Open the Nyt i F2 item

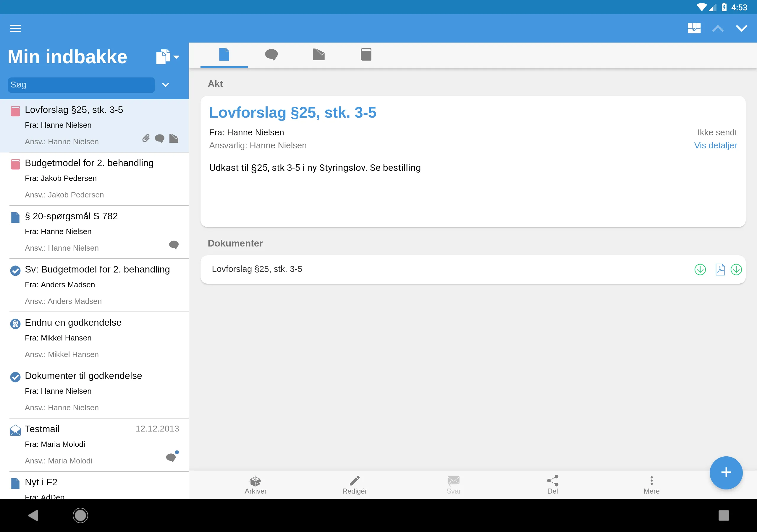(94, 485)
